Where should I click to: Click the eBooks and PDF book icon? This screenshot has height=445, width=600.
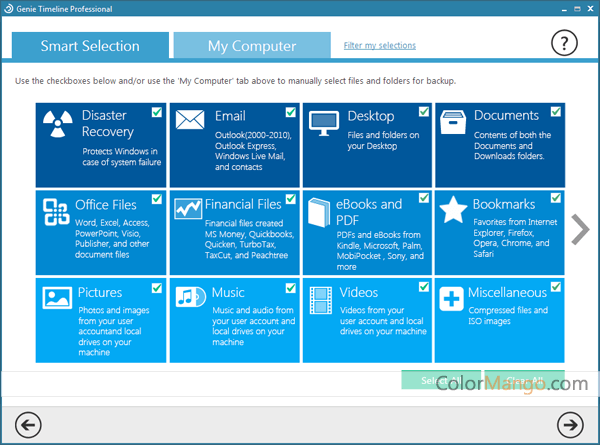click(x=319, y=212)
